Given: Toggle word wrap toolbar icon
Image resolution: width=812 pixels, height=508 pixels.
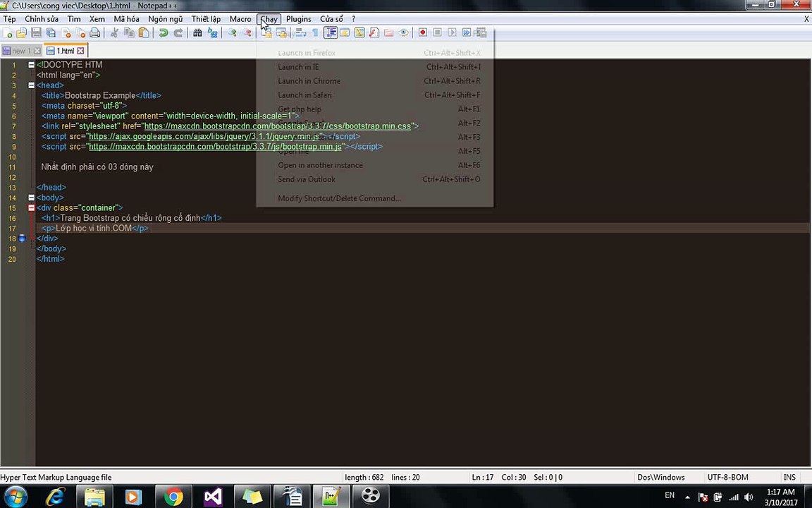Looking at the screenshot, I should [x=301, y=32].
